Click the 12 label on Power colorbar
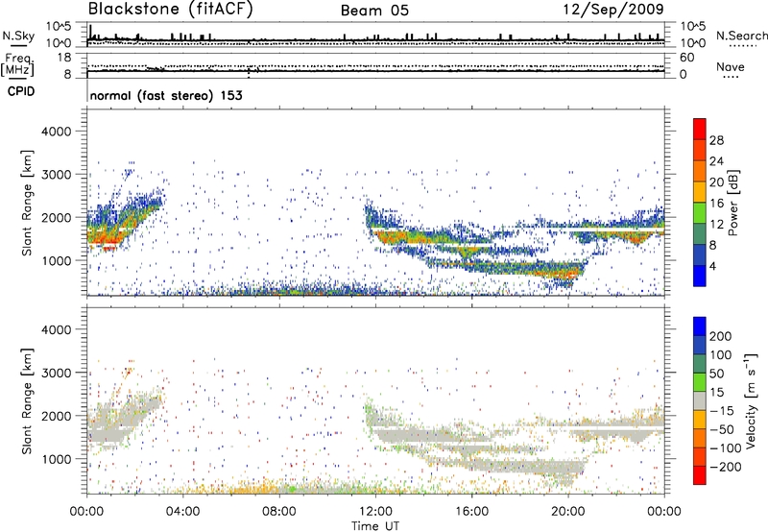The height and width of the screenshot is (532, 768). click(716, 225)
